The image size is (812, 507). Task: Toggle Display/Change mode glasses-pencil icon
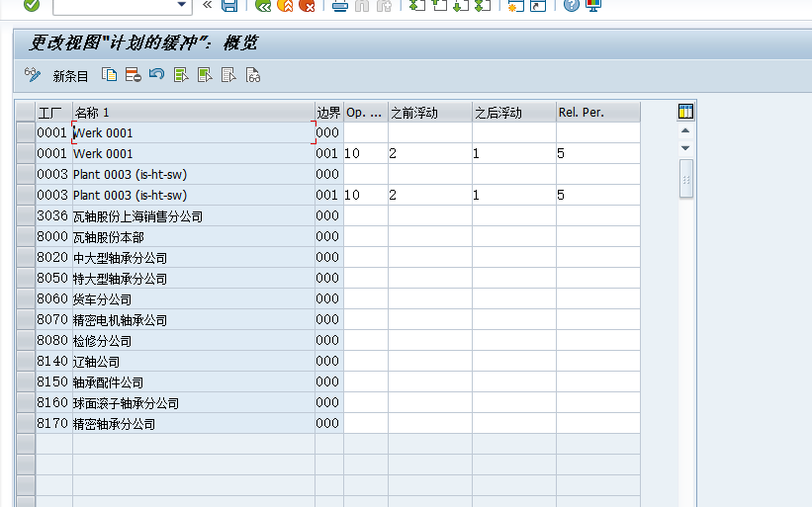click(32, 75)
